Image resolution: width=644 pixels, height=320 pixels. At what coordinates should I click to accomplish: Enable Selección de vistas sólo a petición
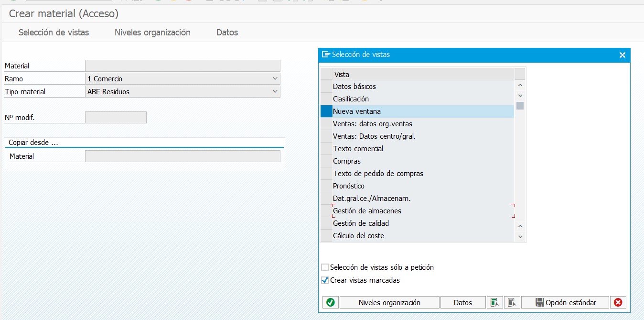pyautogui.click(x=325, y=267)
